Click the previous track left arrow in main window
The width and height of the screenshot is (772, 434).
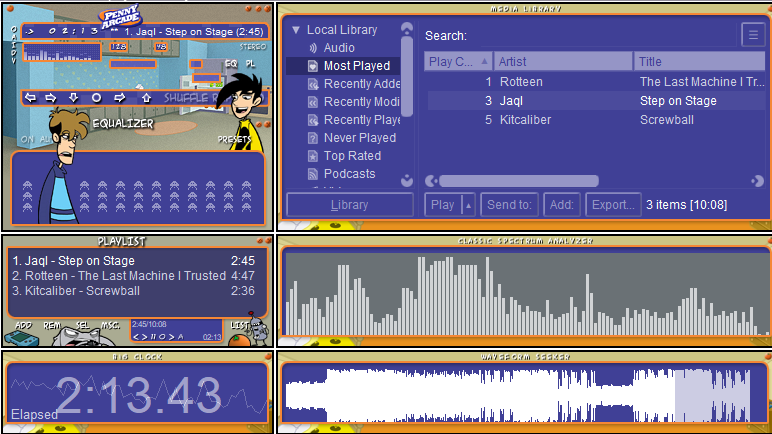pos(31,98)
